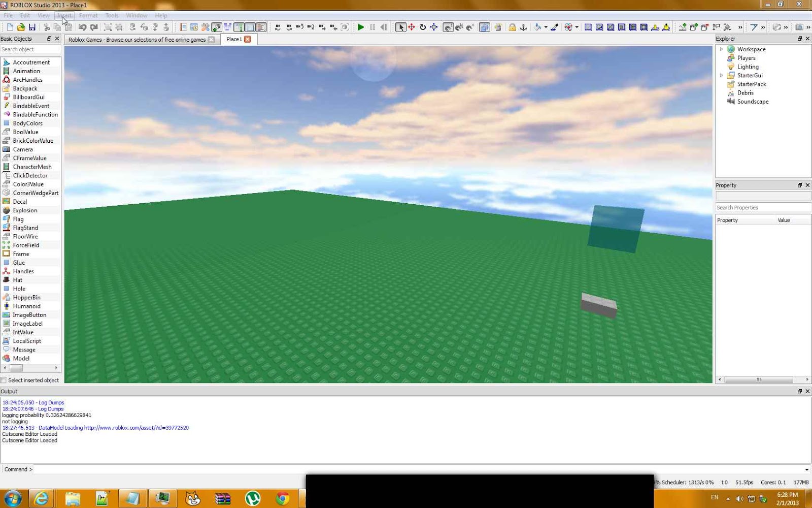Click the Search Properties field
The image size is (812, 508).
763,208
